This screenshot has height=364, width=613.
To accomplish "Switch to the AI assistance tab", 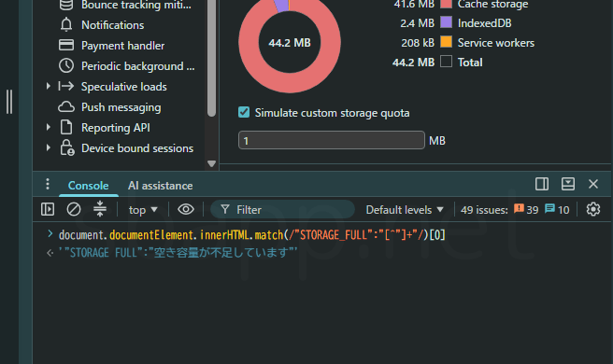I will click(x=161, y=185).
